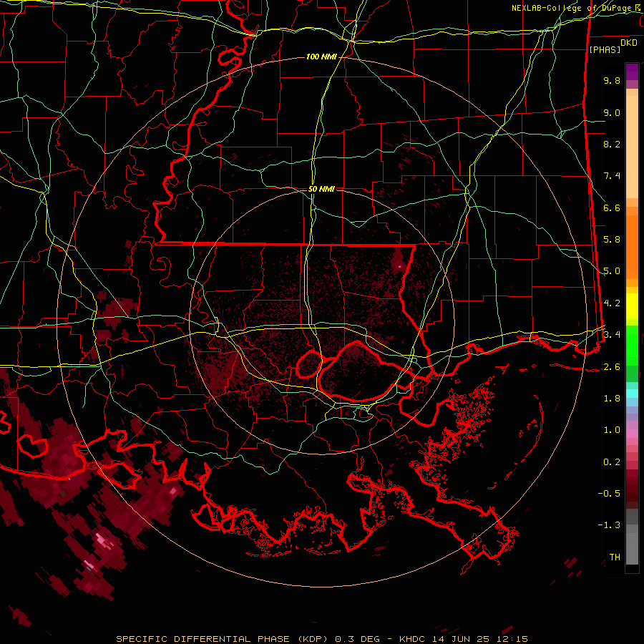Click the -1.3 value on the color scale
The width and height of the screenshot is (644, 644).
[609, 525]
